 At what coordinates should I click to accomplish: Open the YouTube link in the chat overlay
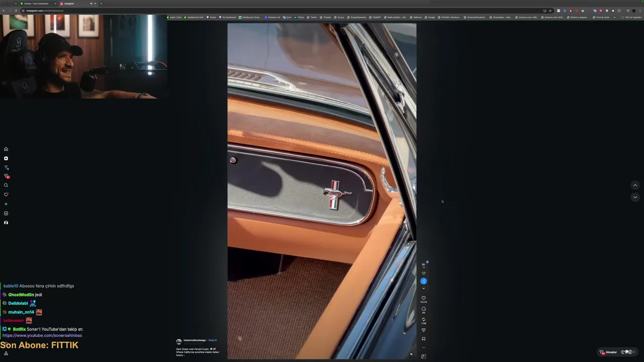tap(42, 335)
